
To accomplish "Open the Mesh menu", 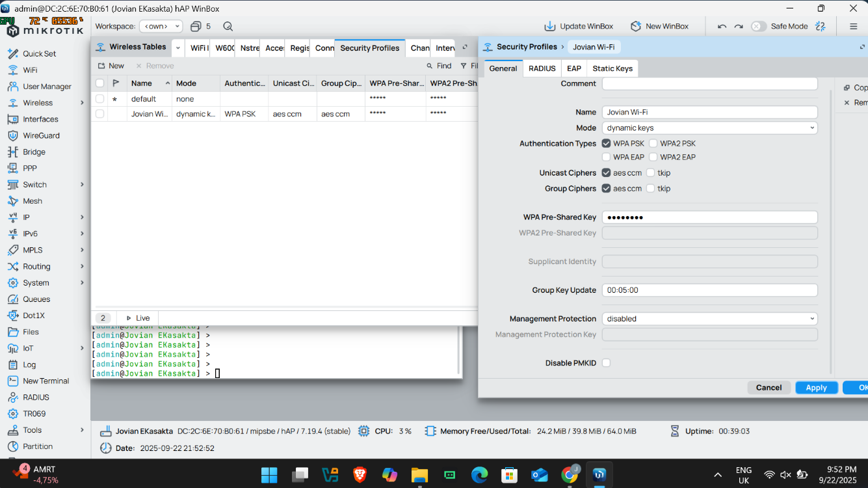I will [x=33, y=201].
